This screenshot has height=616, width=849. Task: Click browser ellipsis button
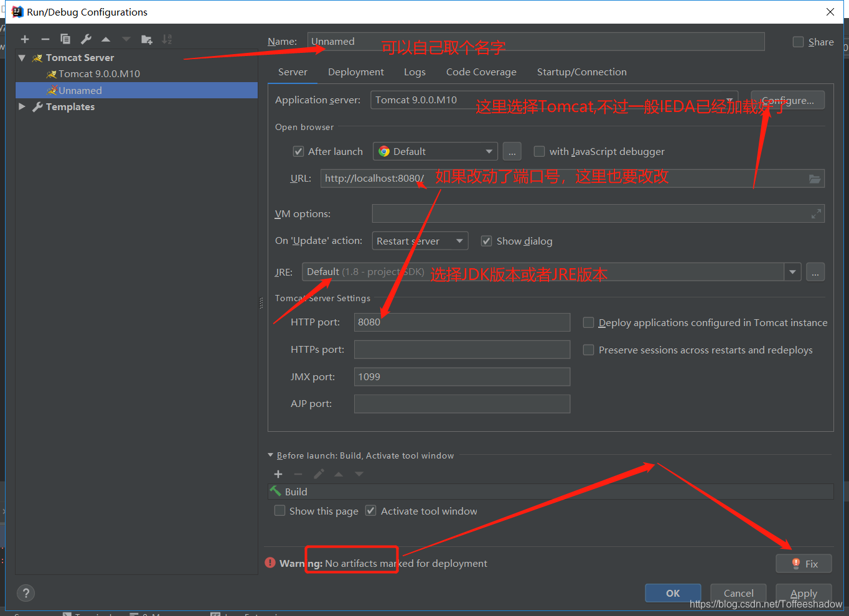pyautogui.click(x=512, y=151)
